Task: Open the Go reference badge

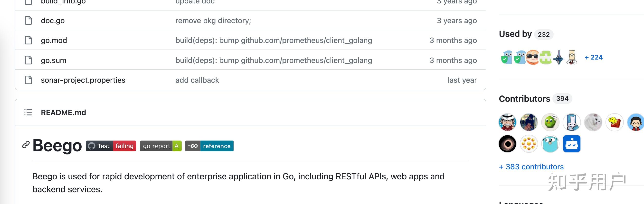Action: coord(209,146)
